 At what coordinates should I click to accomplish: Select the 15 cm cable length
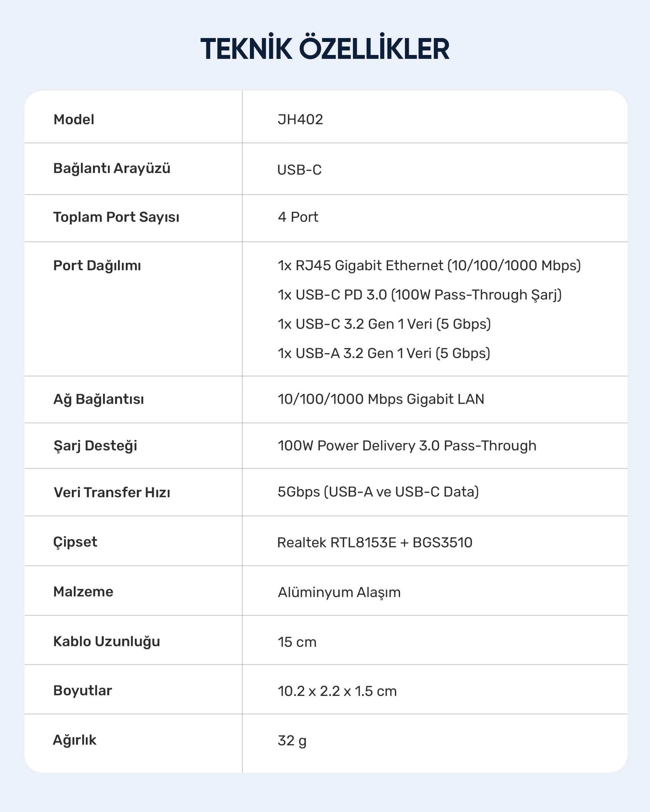[297, 642]
